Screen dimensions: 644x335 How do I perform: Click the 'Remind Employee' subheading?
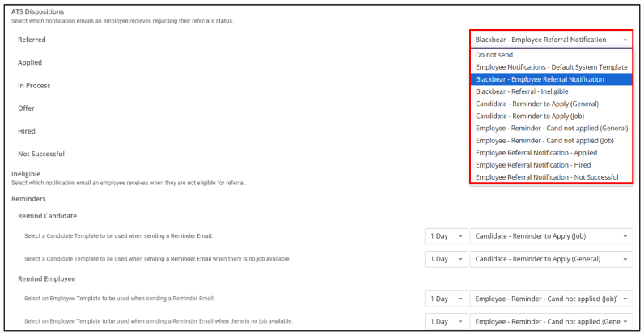click(x=46, y=278)
